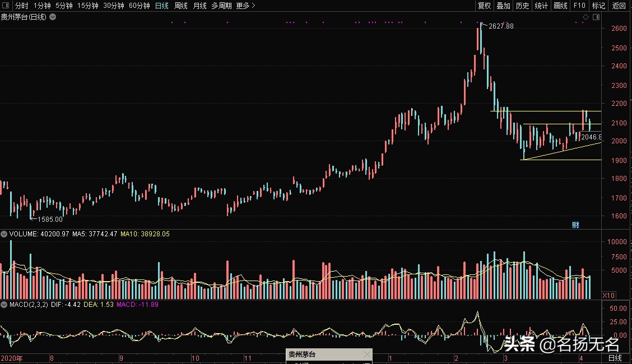
Task: Select the 30分钟 period
Action: (x=114, y=6)
